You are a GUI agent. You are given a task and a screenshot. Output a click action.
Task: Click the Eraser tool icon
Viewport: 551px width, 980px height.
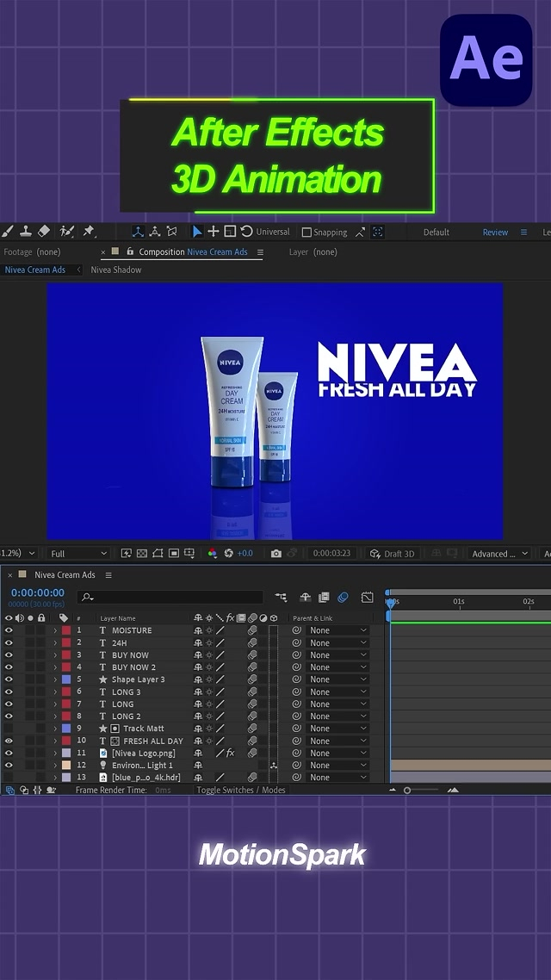[45, 232]
